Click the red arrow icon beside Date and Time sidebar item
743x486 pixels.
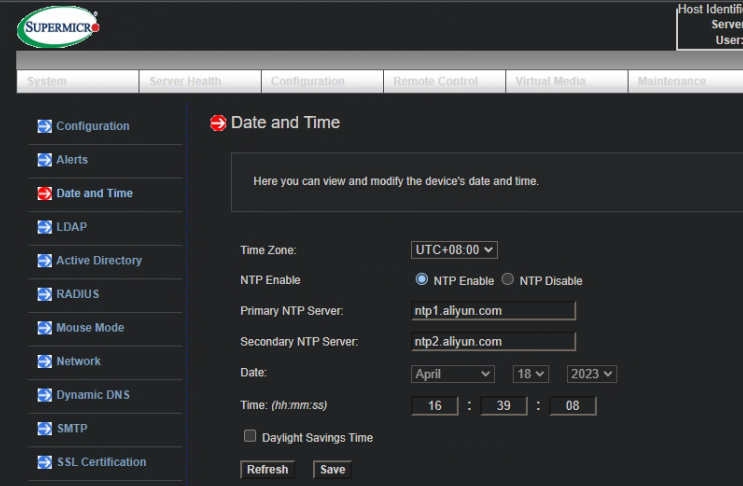45,193
